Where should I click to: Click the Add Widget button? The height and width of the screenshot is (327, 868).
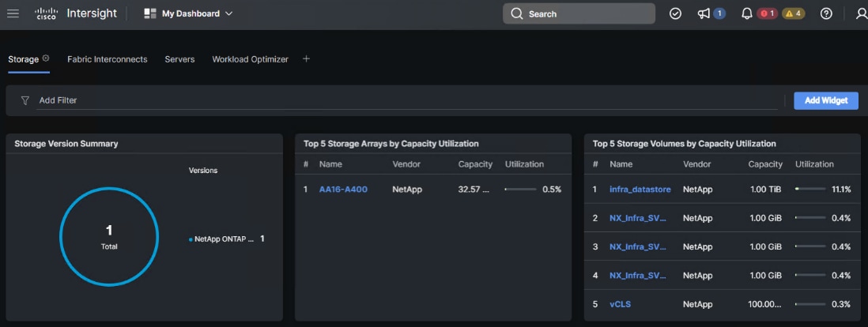pos(825,100)
